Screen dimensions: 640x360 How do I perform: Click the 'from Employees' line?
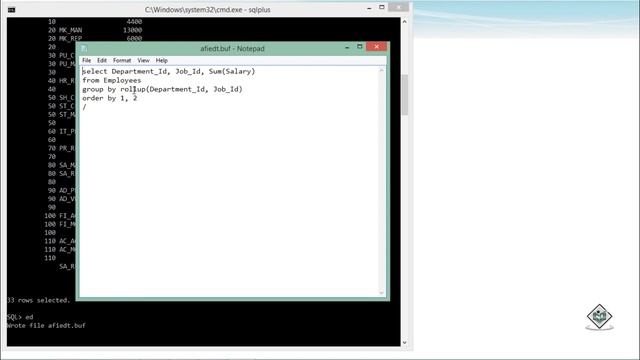111,80
